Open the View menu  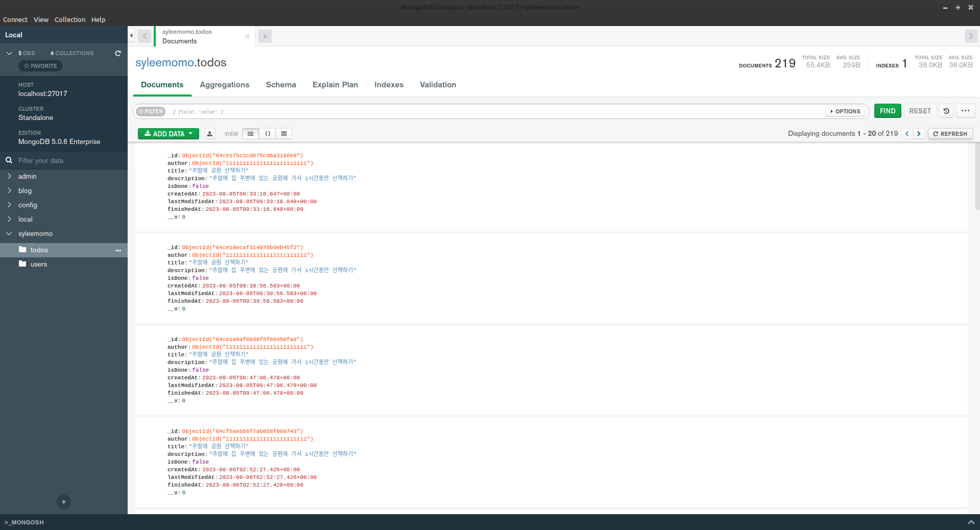41,19
